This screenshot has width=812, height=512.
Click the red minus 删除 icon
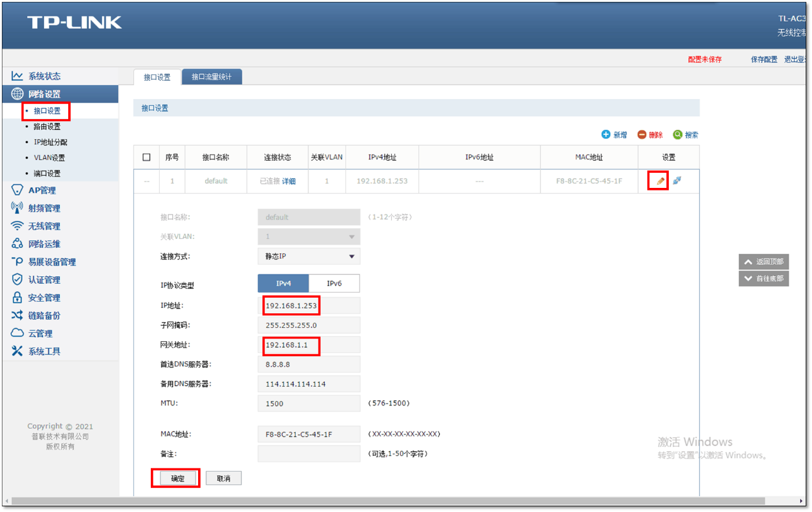point(641,134)
